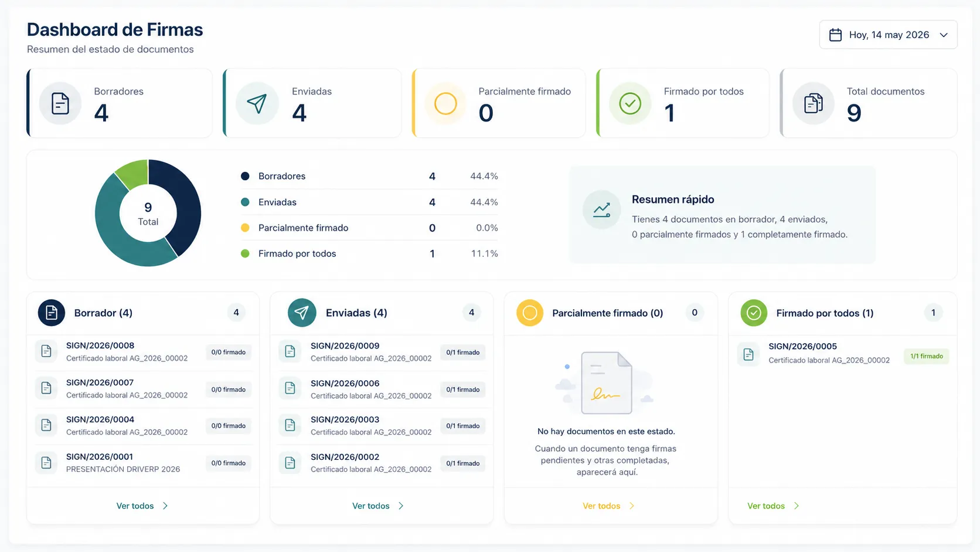Image resolution: width=980 pixels, height=552 pixels.
Task: Click the Total documentos copy icon
Action: (x=814, y=104)
